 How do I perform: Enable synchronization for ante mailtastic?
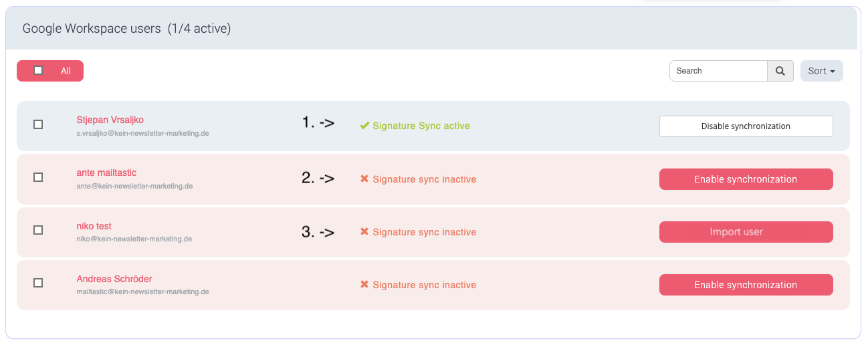point(746,179)
